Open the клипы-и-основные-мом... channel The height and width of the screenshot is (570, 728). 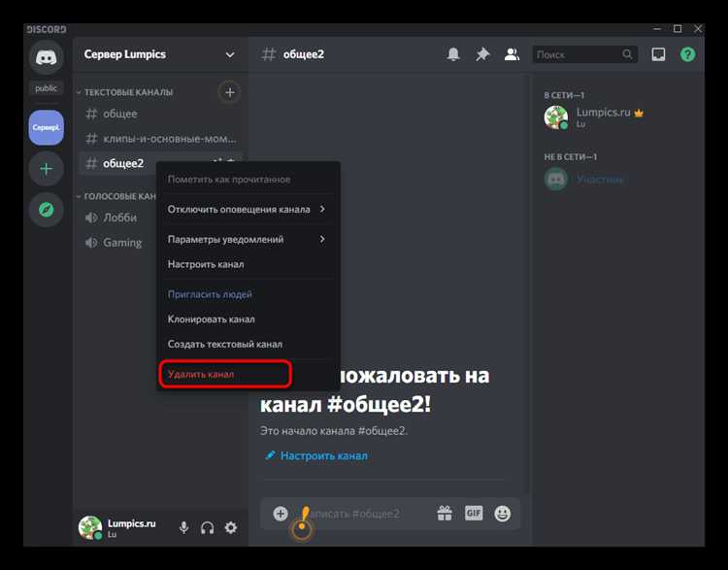click(160, 138)
